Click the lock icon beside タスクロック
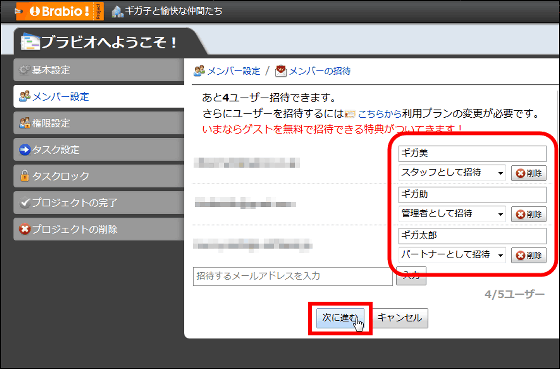 pyautogui.click(x=25, y=176)
